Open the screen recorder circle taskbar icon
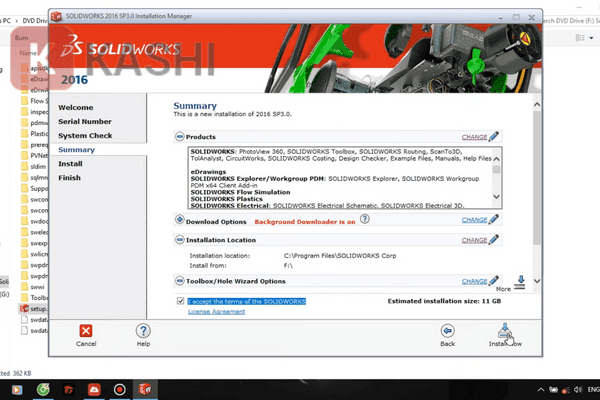Image resolution: width=600 pixels, height=400 pixels. click(x=119, y=390)
